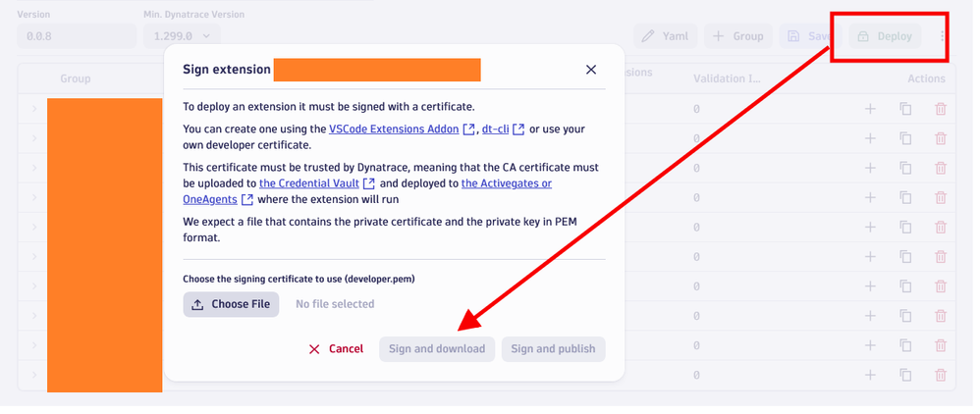980x414 pixels.
Task: Expand the last group row chevron
Action: (x=33, y=375)
